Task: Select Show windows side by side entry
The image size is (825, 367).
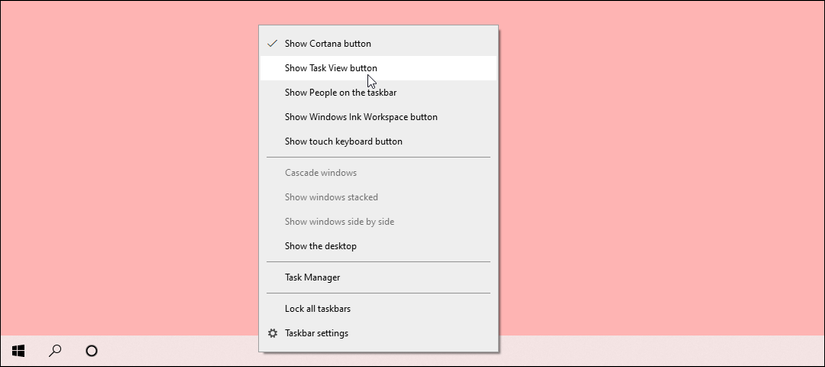Action: coord(378,221)
